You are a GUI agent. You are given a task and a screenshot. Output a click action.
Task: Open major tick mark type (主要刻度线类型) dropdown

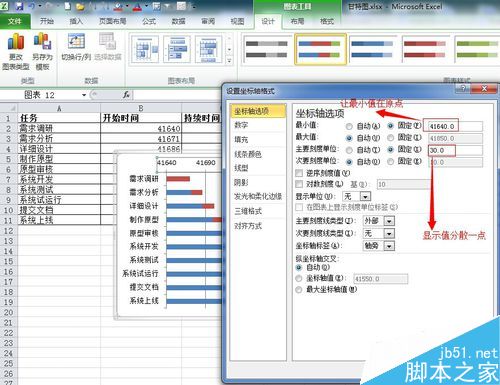pos(389,221)
